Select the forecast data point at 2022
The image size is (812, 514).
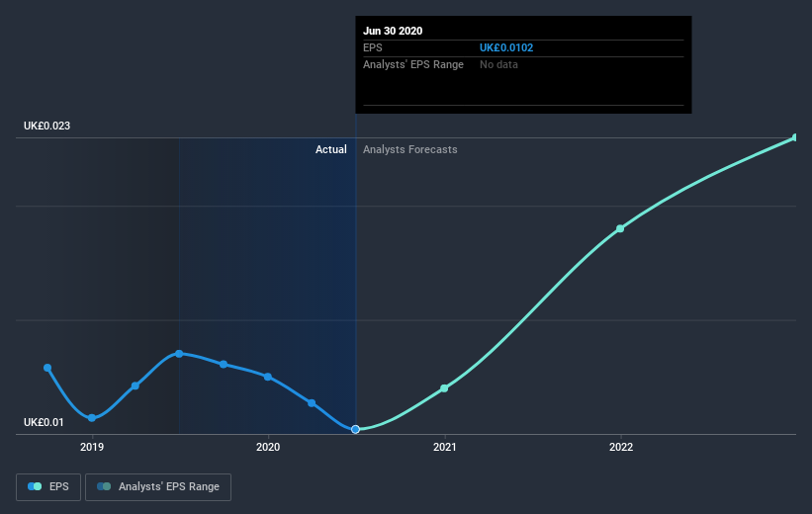coord(620,228)
